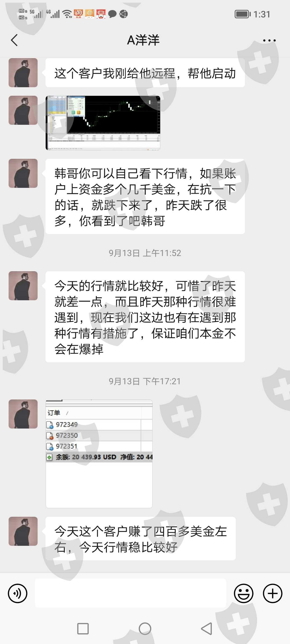Open the trading chart screenshot image
Image resolution: width=290 pixels, height=644 pixels.
tap(103, 123)
